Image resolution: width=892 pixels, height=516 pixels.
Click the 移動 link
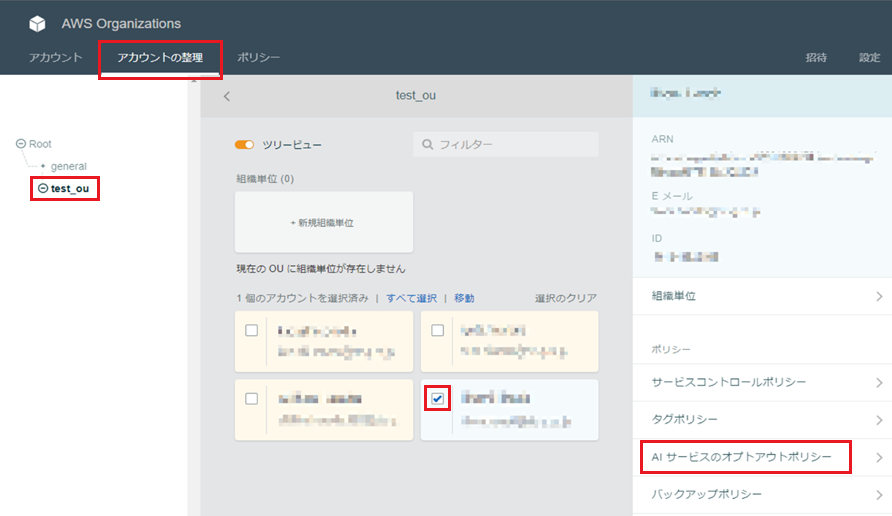(464, 298)
